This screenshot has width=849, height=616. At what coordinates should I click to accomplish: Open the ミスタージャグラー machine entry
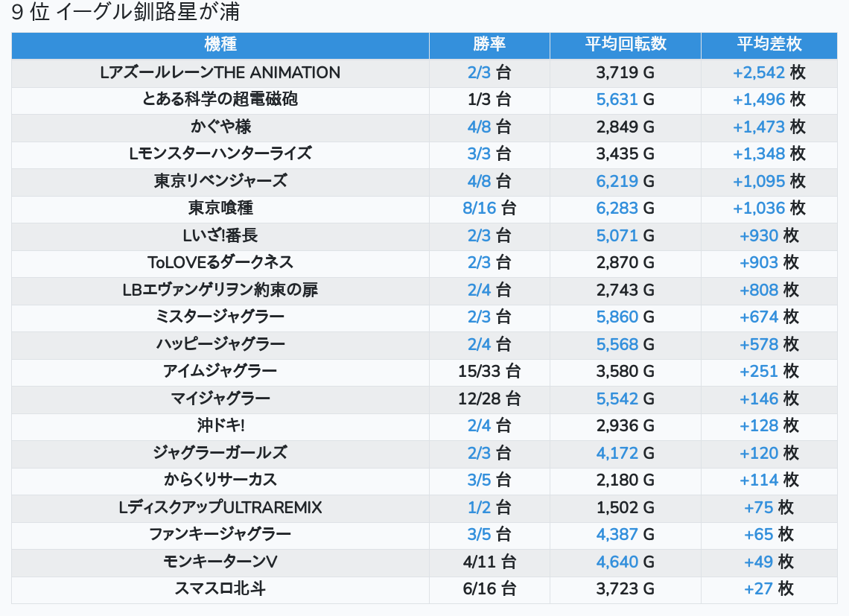(x=220, y=317)
